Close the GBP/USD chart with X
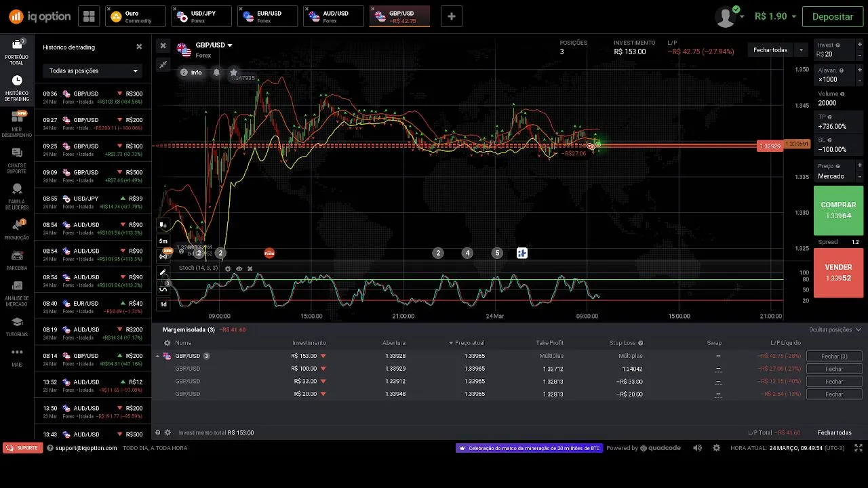This screenshot has height=488, width=868. 163,46
